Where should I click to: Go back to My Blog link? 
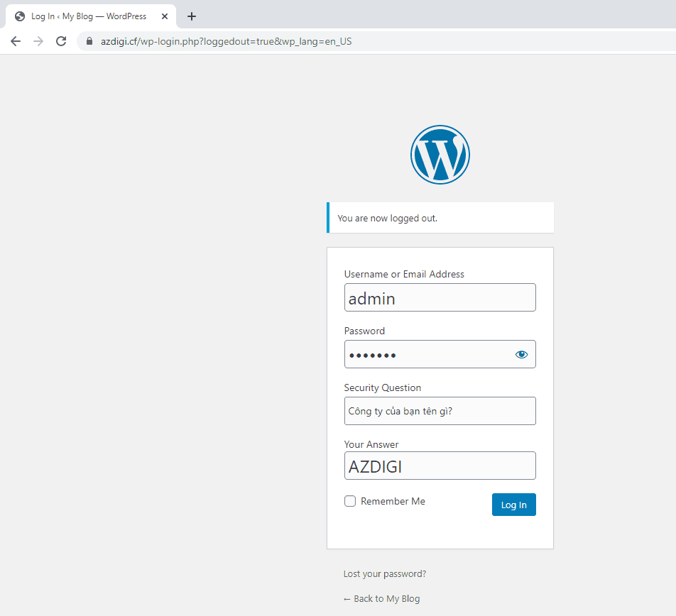(x=381, y=598)
